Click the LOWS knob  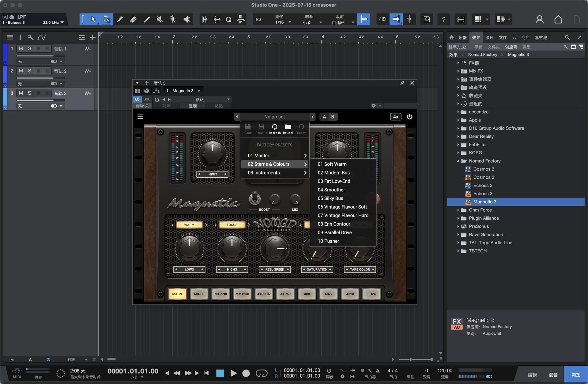tap(189, 249)
